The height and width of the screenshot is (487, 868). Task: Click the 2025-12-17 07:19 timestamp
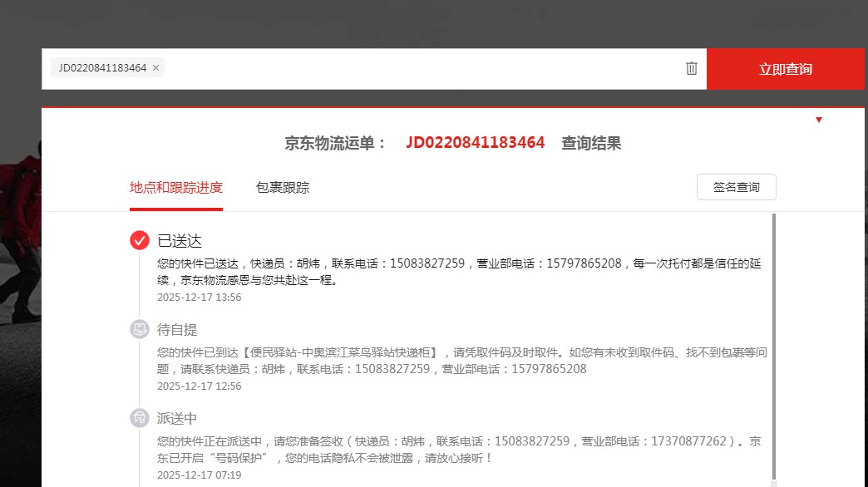(199, 475)
